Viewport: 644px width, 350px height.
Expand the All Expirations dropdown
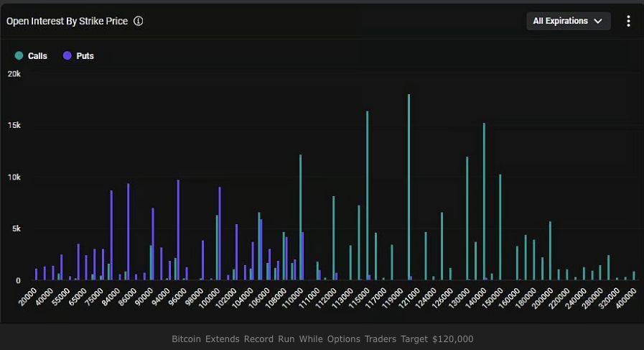[569, 21]
